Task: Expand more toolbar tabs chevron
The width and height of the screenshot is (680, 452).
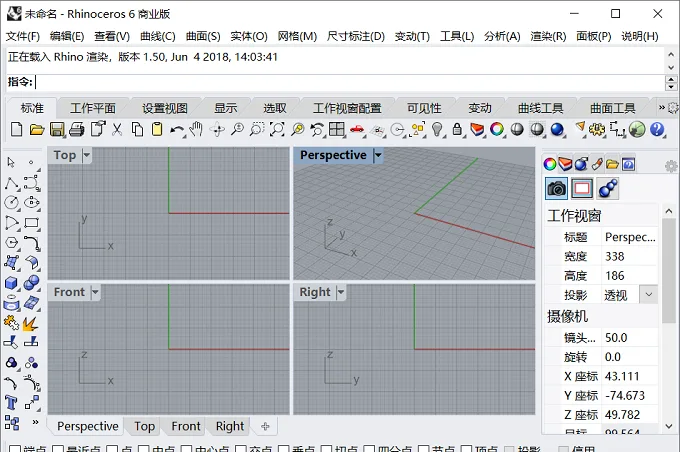Action: [661, 107]
